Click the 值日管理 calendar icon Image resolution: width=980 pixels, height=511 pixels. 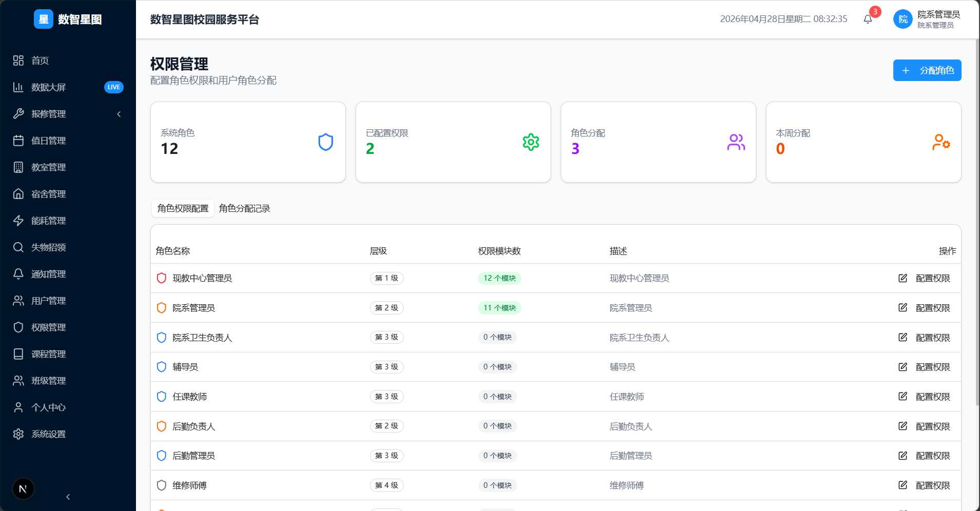(x=18, y=141)
